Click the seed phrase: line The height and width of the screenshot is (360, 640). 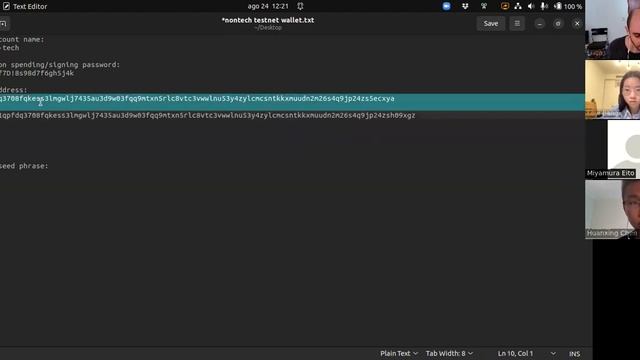24,166
